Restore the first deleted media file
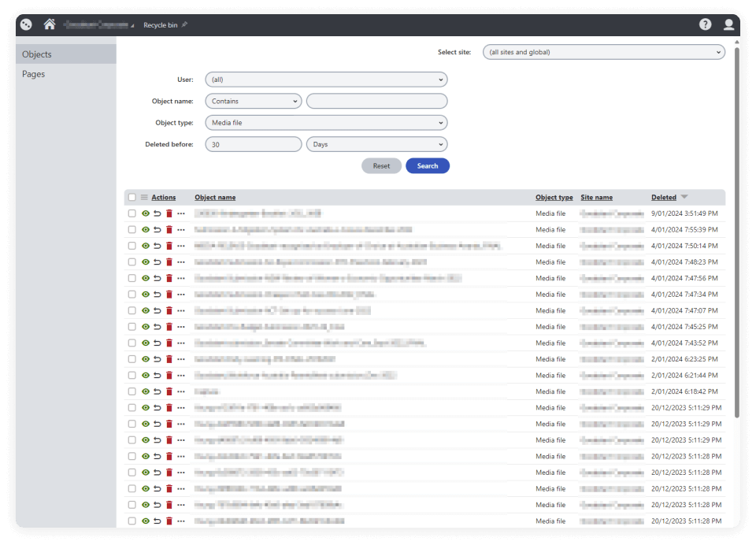The image size is (756, 545). 157,213
